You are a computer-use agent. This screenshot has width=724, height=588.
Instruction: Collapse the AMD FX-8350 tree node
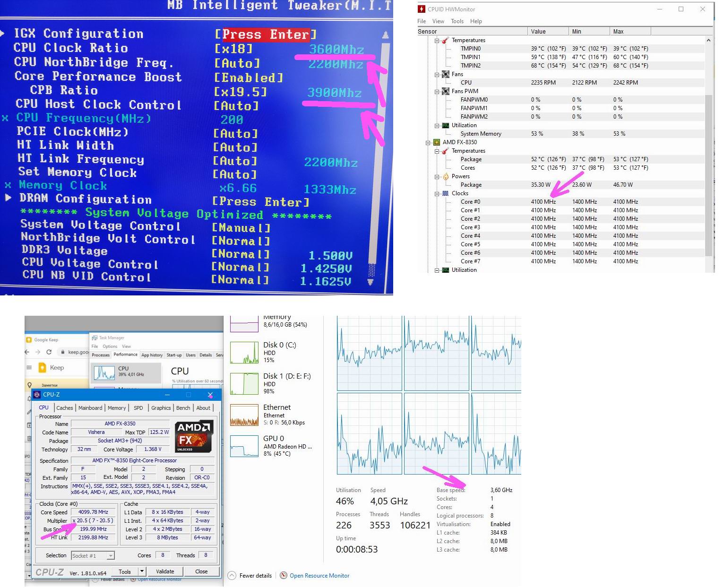[428, 142]
